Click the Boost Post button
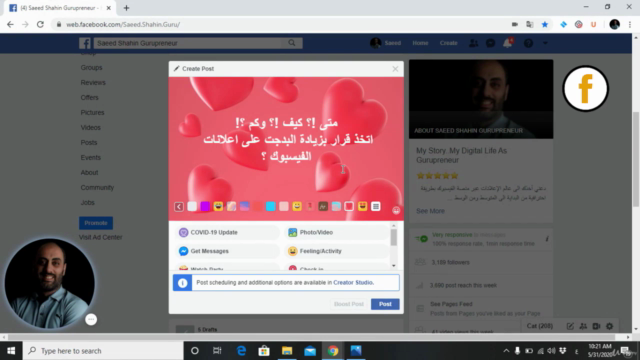The width and height of the screenshot is (640, 360). click(x=349, y=304)
